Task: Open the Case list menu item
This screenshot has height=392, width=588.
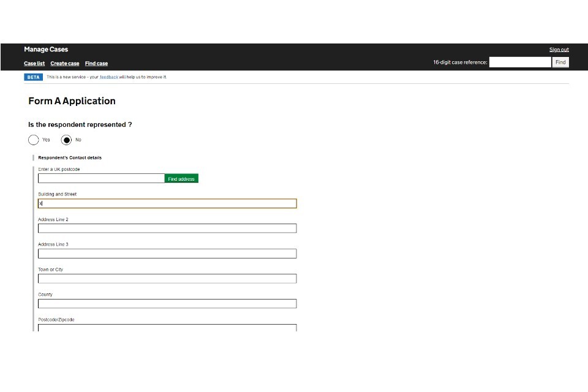Action: point(34,64)
